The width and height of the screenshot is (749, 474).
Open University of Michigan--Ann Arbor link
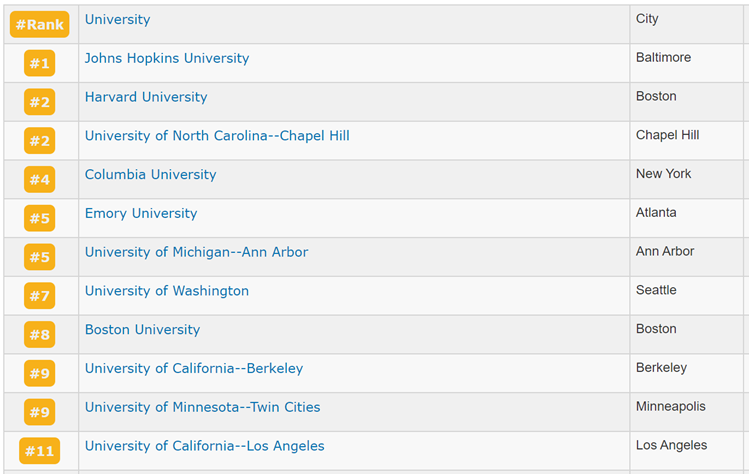coord(196,252)
